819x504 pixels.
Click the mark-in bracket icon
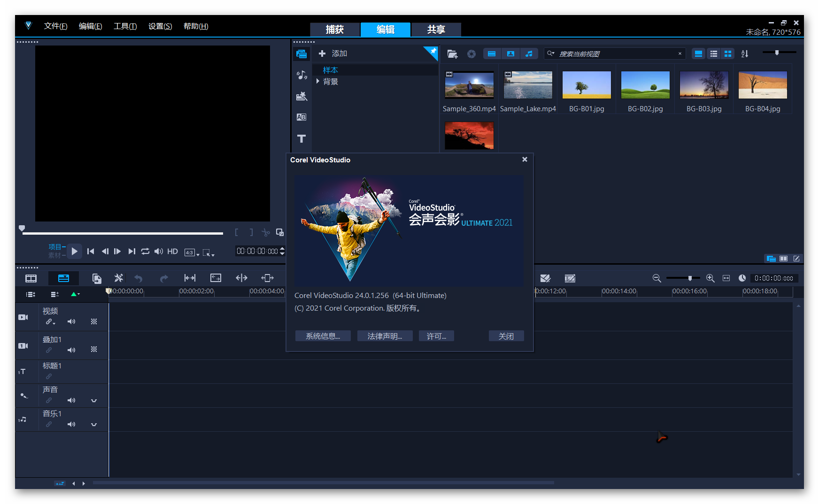pos(237,232)
